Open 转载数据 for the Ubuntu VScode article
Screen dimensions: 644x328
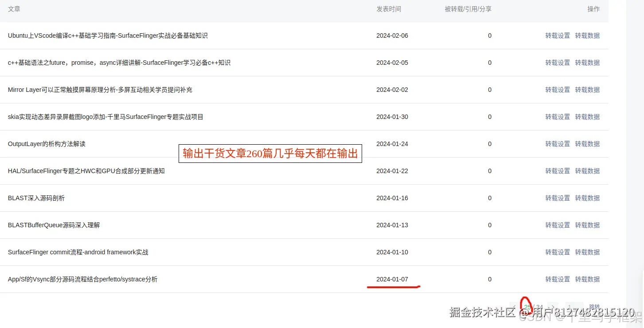pos(587,36)
